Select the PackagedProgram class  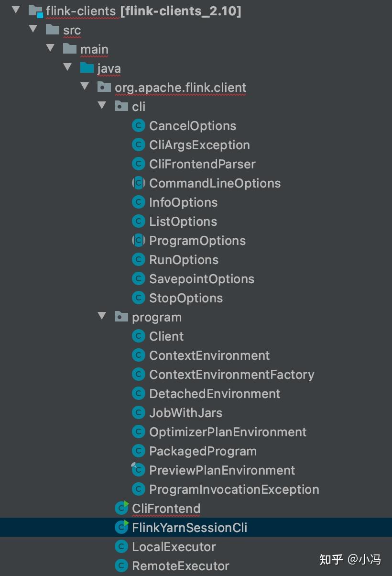tap(203, 451)
